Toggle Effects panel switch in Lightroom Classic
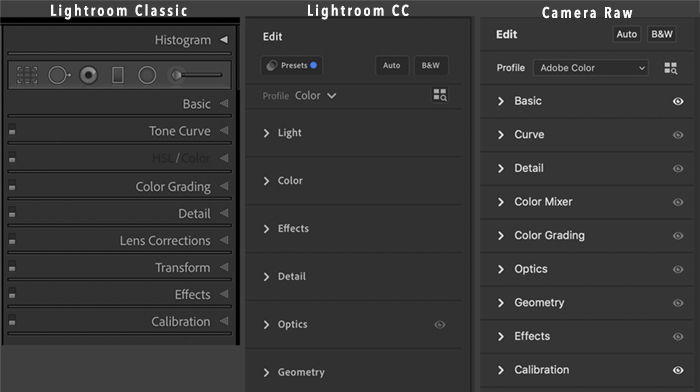 click(x=12, y=293)
